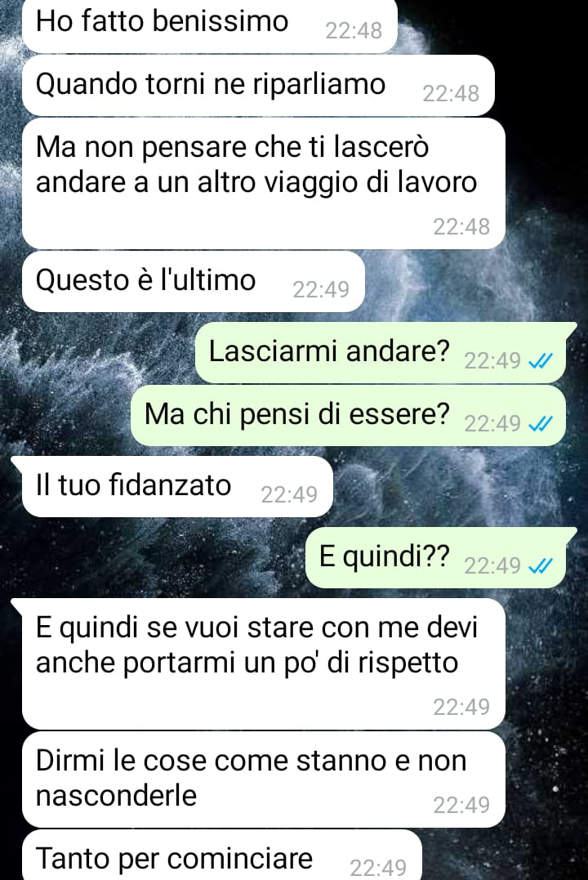Click the timestamp of 'Quando torni ne riparliamo'
Screen dimensions: 588x880
(x=451, y=94)
